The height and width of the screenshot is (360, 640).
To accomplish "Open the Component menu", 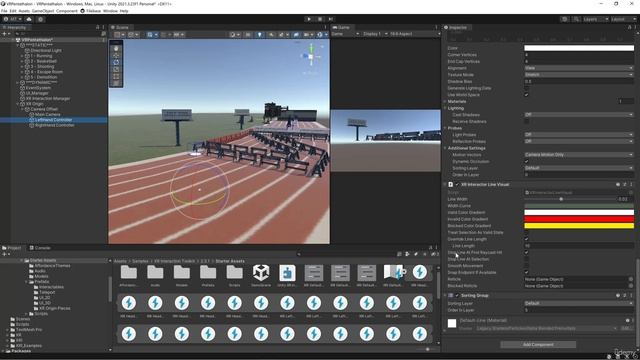I will (67, 11).
